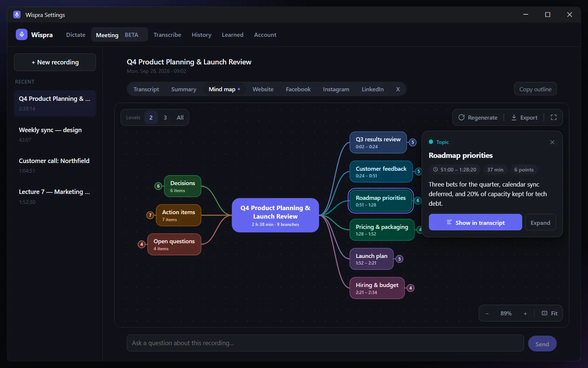588x368 pixels.
Task: Regenerate the mind map
Action: (478, 117)
